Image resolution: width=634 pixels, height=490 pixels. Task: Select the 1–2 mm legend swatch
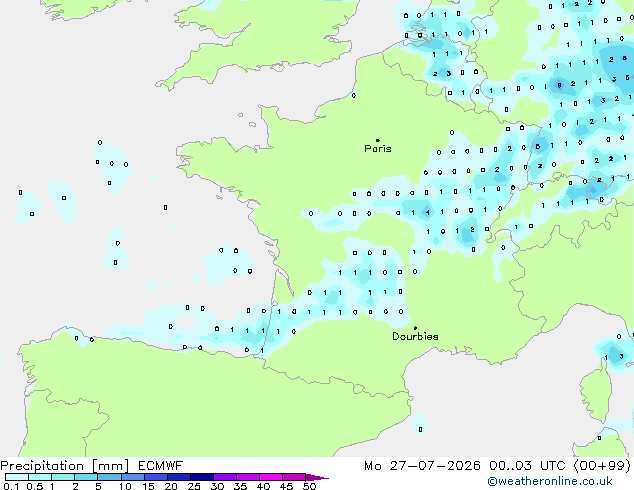click(63, 477)
